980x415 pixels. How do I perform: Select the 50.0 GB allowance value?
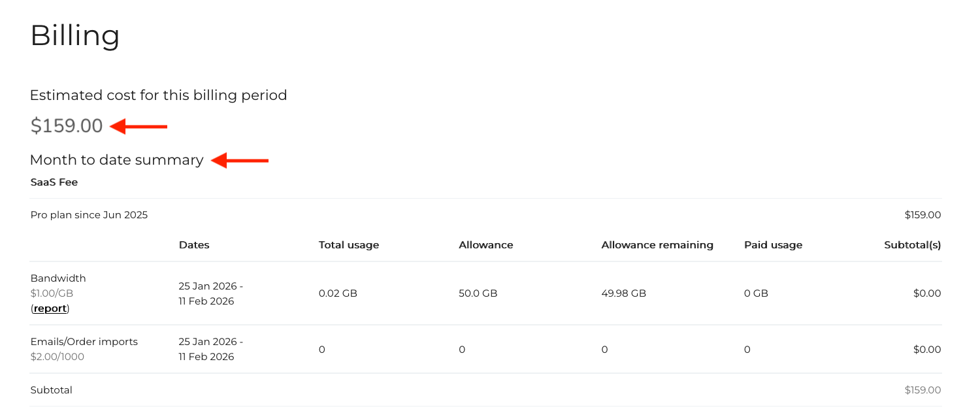coord(478,293)
